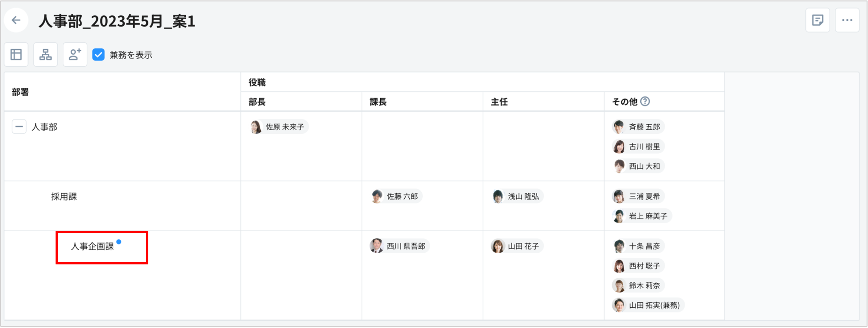Open the memo note icon

[817, 20]
